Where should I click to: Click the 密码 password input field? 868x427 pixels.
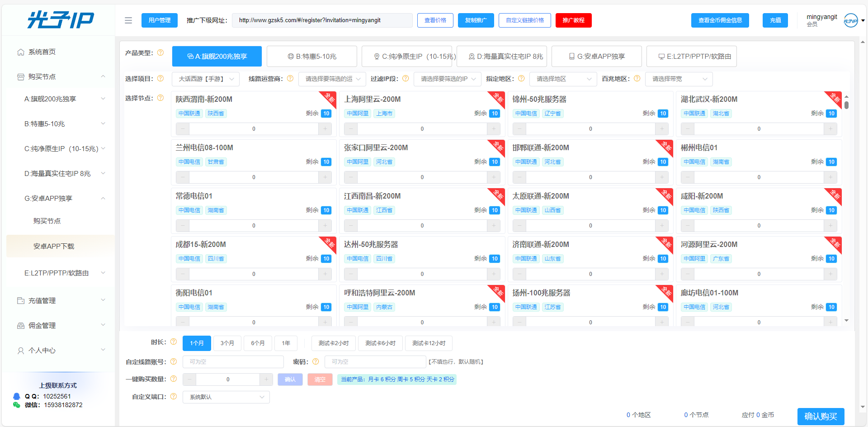[375, 361]
